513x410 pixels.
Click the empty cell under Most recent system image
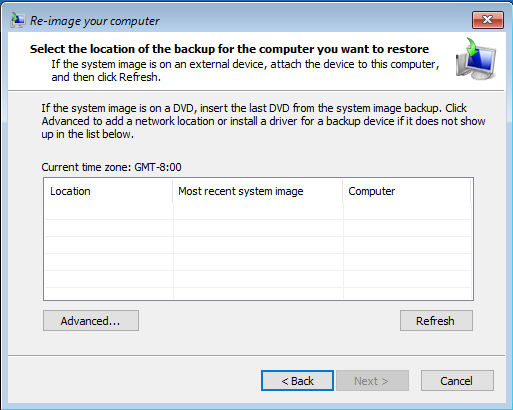click(258, 211)
